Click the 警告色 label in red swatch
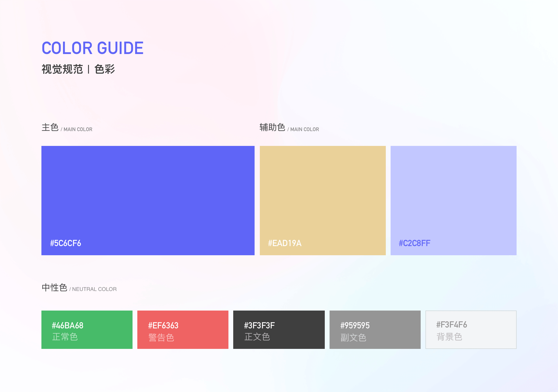Viewport: 558px width, 392px height. 161,338
